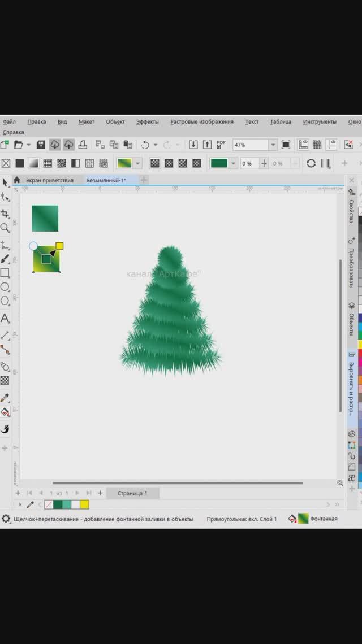Select the Smart Fill tool
This screenshot has width=362, height=644.
(5, 429)
